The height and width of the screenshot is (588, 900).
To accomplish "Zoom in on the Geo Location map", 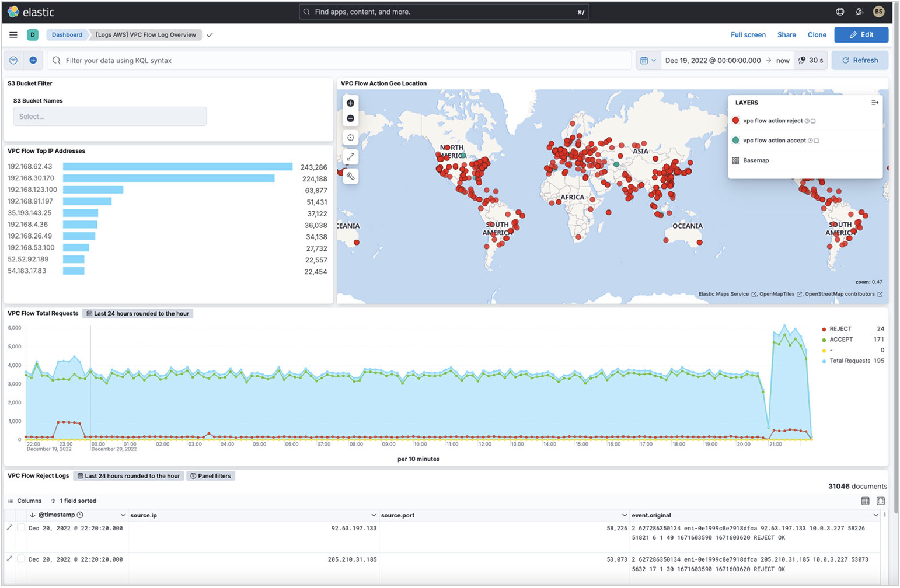I will tap(350, 103).
